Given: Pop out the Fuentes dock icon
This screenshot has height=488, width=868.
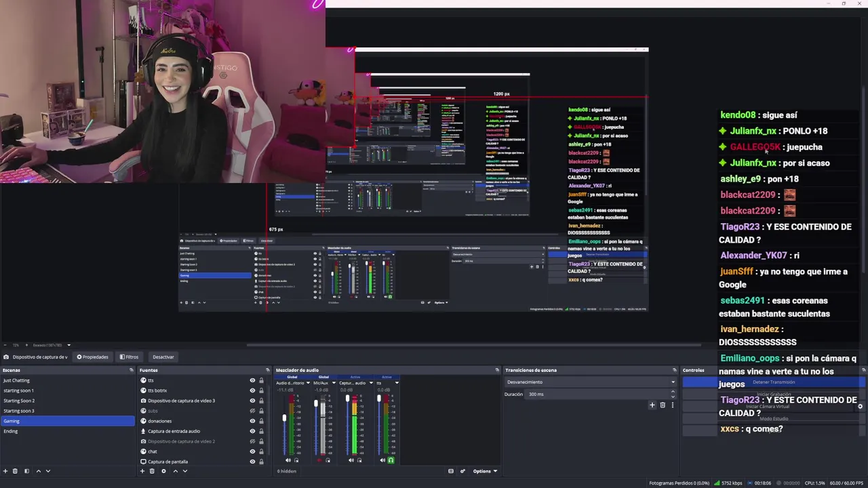Looking at the screenshot, I should pos(269,370).
